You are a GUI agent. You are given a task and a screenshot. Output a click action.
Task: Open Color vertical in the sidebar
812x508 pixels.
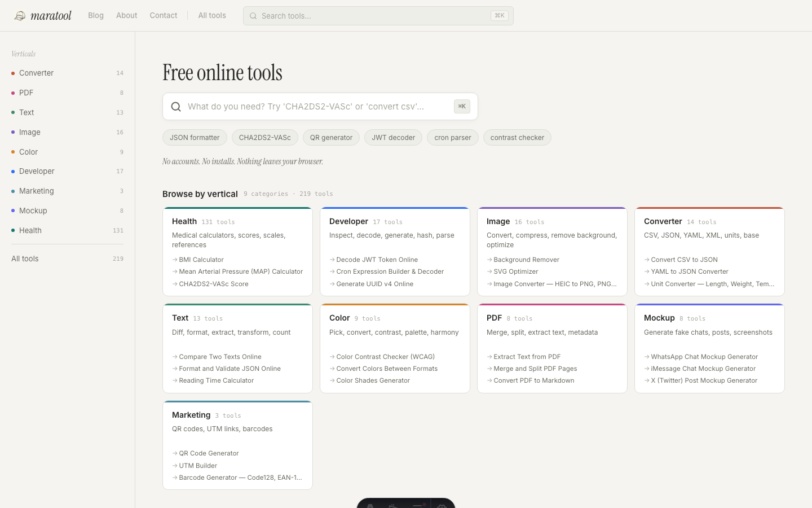(x=68, y=152)
